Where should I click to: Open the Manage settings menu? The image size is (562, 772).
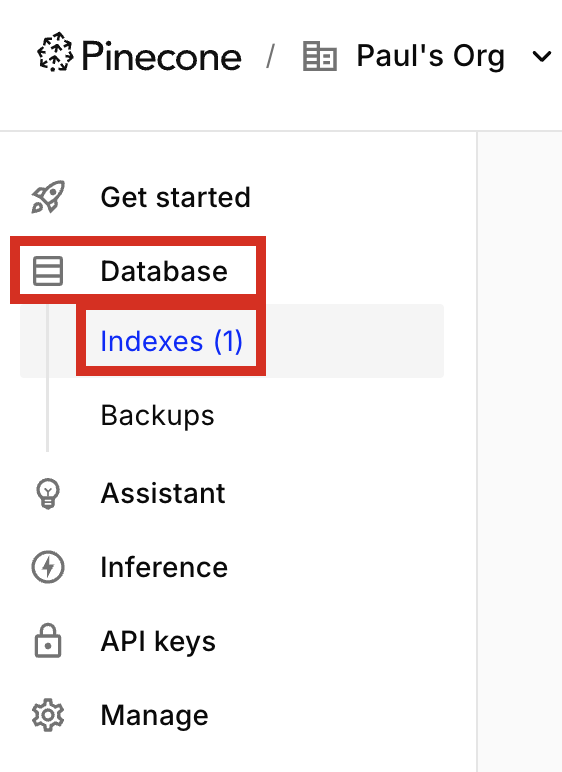pyautogui.click(x=154, y=716)
